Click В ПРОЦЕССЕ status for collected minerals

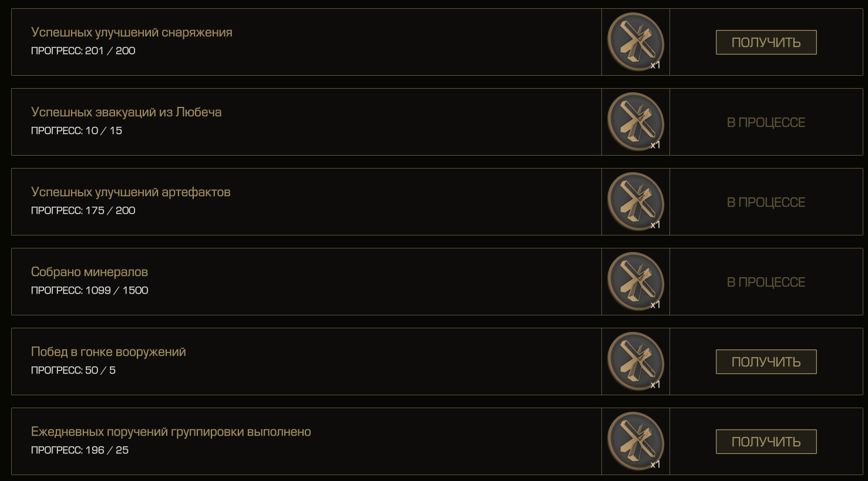pos(766,282)
